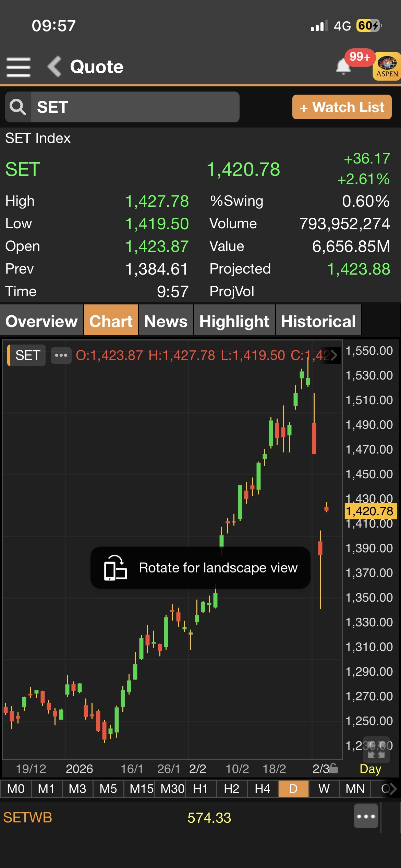Image resolution: width=401 pixels, height=868 pixels.
Task: Open the Historical tab
Action: [x=318, y=321]
